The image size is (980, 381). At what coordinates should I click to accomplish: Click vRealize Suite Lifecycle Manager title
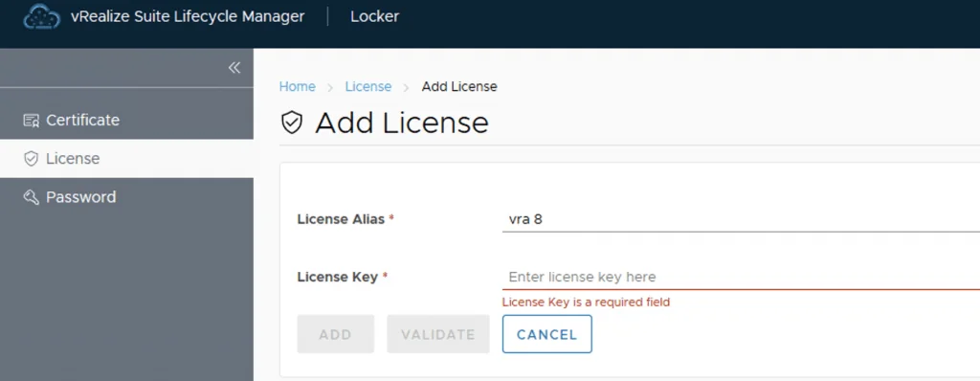click(188, 16)
